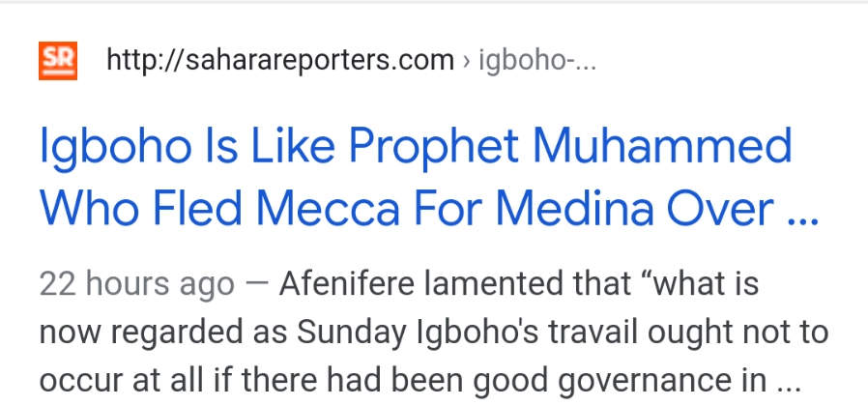This screenshot has width=868, height=406.
Task: Click the 'igboho-...' breadcrumb path
Action: point(537,62)
